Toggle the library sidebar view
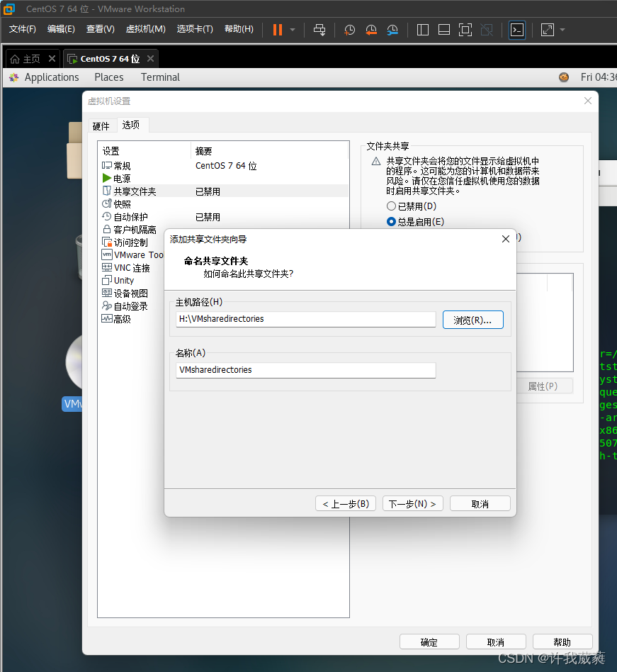Screen dimensions: 617x672 click(x=423, y=30)
